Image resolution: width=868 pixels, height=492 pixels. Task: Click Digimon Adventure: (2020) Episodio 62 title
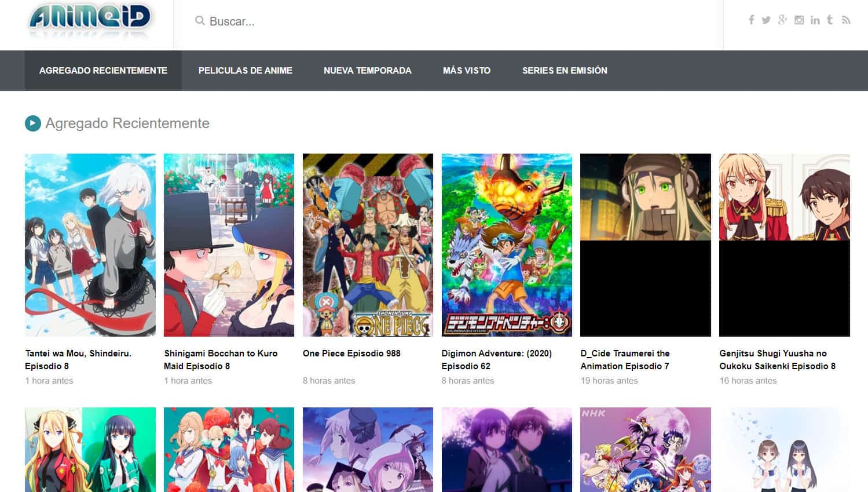click(x=497, y=359)
